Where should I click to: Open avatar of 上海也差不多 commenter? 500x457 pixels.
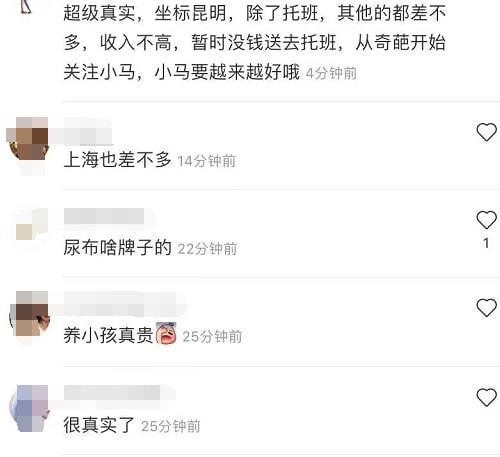pos(27,138)
